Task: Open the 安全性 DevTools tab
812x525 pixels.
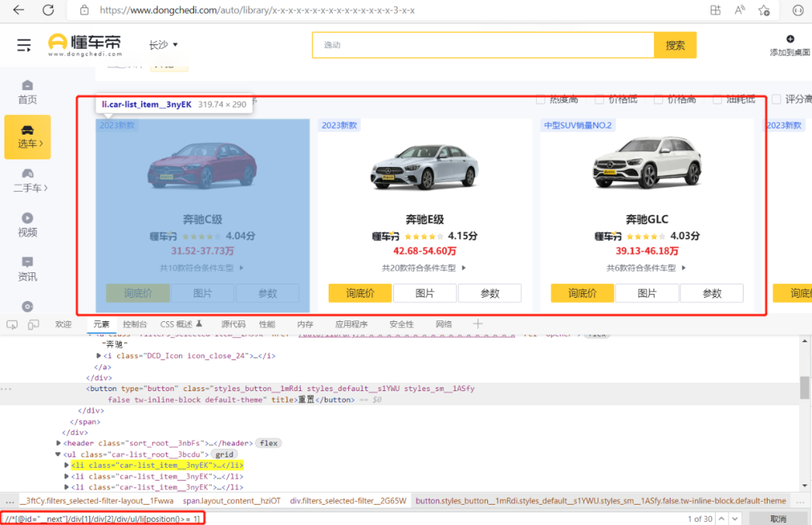Action: tap(401, 324)
